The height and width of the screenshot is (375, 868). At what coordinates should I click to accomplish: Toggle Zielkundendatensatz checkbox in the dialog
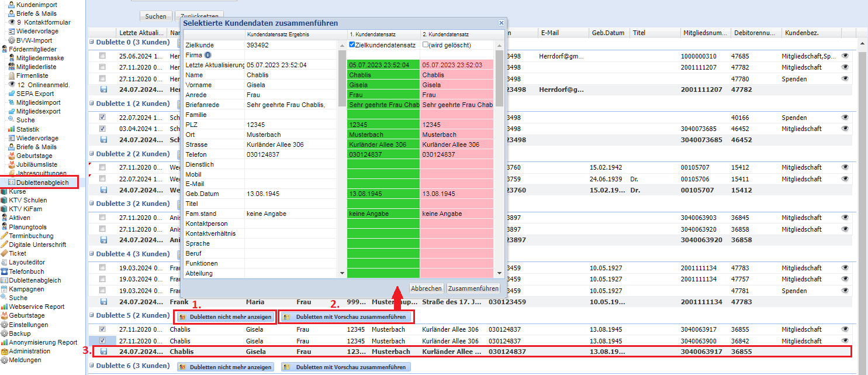(352, 44)
